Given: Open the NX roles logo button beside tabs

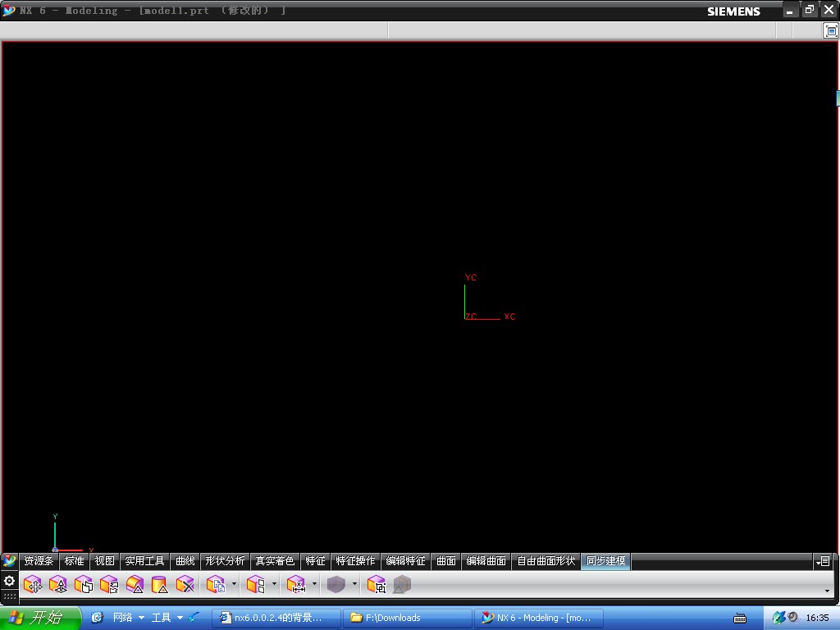Looking at the screenshot, I should coord(9,561).
